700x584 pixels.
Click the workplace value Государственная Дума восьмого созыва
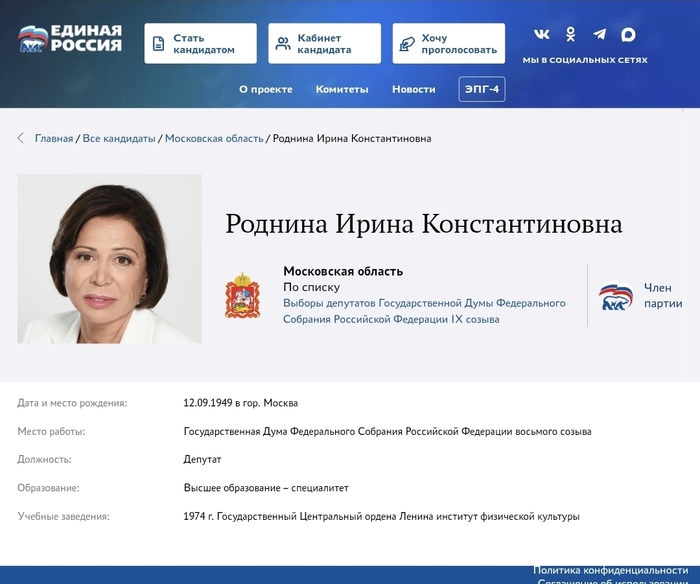coord(387,432)
